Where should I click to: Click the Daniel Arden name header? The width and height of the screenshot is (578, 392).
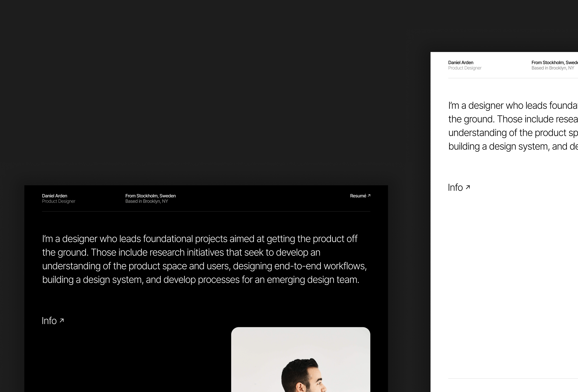coord(55,196)
